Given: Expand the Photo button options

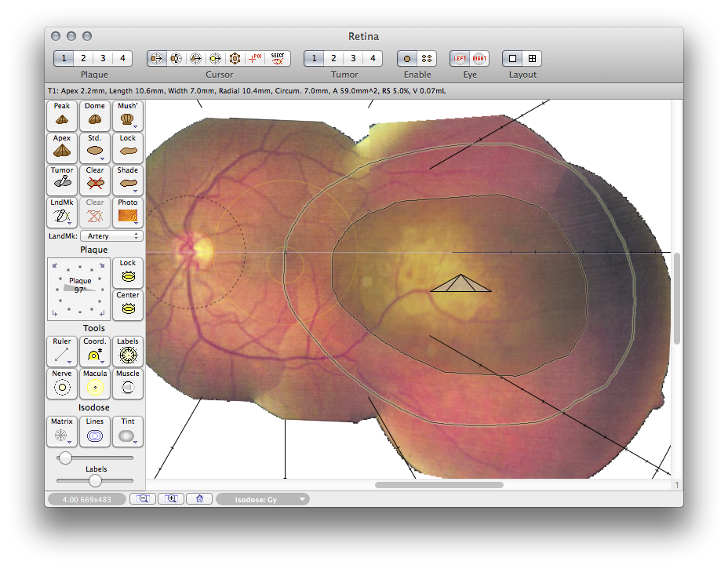Looking at the screenshot, I should pyautogui.click(x=128, y=213).
